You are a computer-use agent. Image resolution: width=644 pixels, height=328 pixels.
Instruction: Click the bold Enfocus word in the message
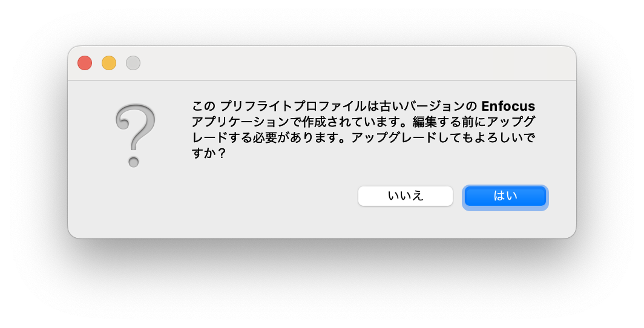(x=508, y=107)
